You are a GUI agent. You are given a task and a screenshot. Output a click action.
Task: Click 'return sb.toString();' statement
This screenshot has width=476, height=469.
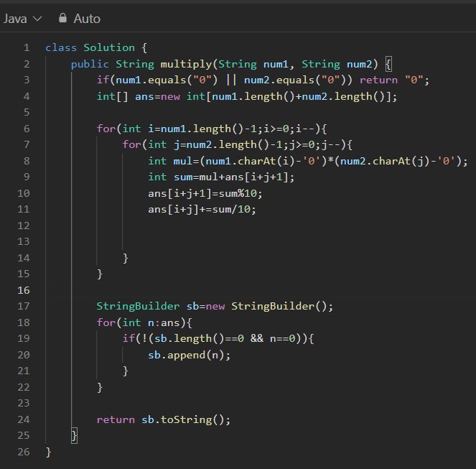click(x=164, y=419)
